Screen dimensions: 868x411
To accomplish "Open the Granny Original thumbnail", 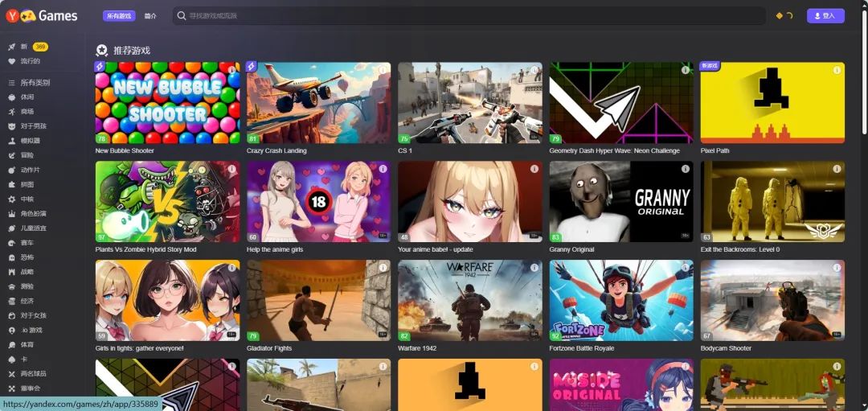I will 621,202.
